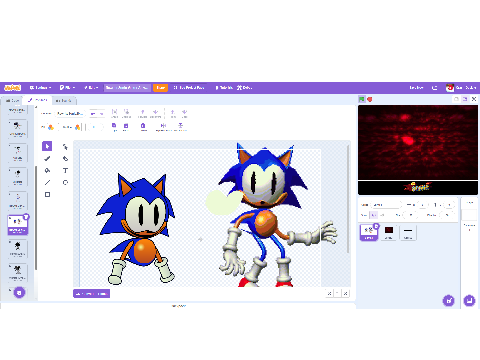Choose the Reshape tool
The height and width of the screenshot is (360, 480).
[x=65, y=147]
